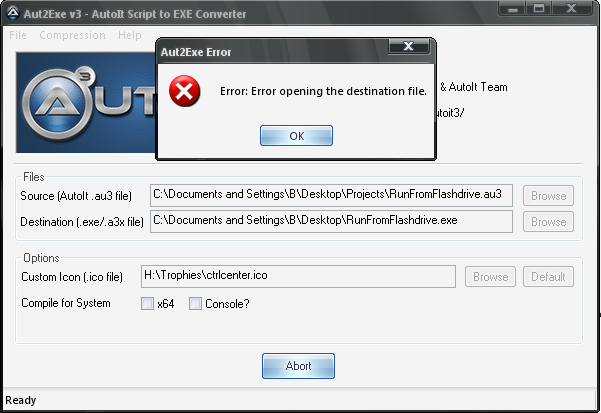Click the red error X icon
This screenshot has width=601, height=413.
(184, 91)
